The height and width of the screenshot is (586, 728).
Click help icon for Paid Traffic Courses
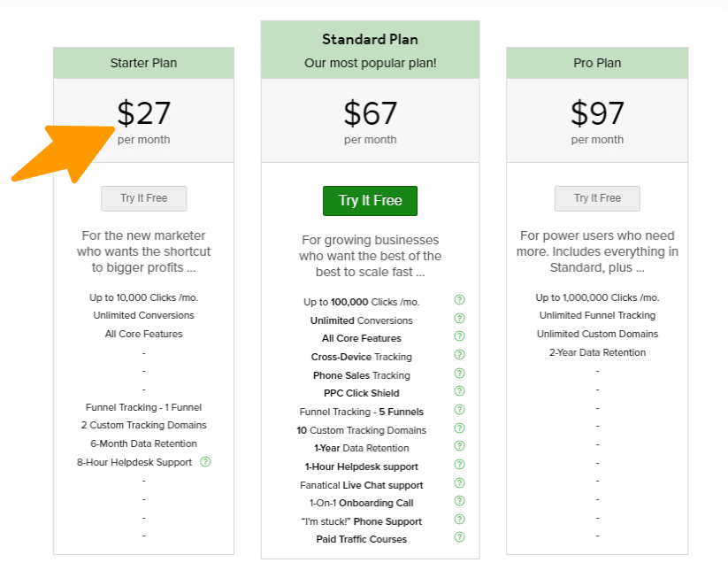pyautogui.click(x=459, y=538)
